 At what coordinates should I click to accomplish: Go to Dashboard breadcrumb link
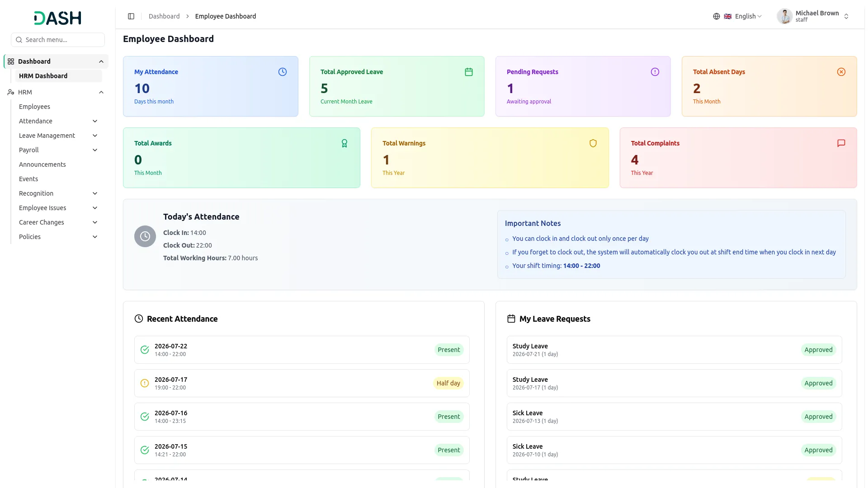click(x=164, y=16)
